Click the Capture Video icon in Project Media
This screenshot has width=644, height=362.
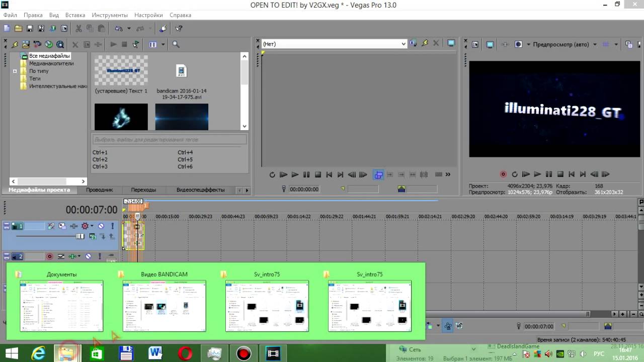37,44
